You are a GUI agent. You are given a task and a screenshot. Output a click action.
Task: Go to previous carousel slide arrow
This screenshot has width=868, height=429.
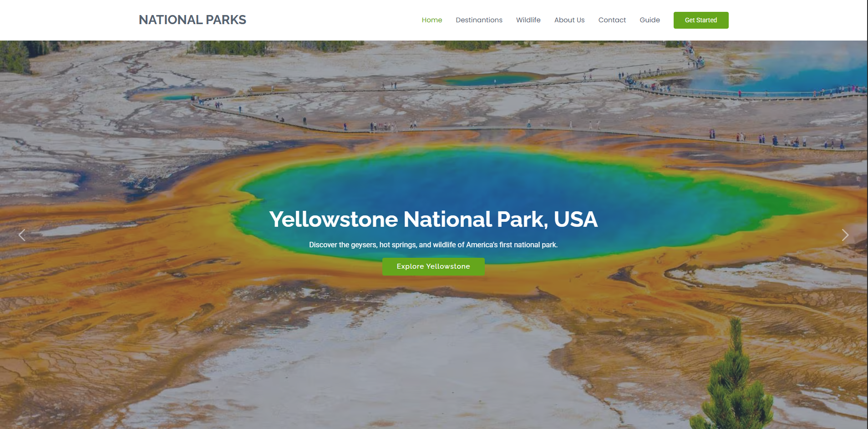click(22, 235)
